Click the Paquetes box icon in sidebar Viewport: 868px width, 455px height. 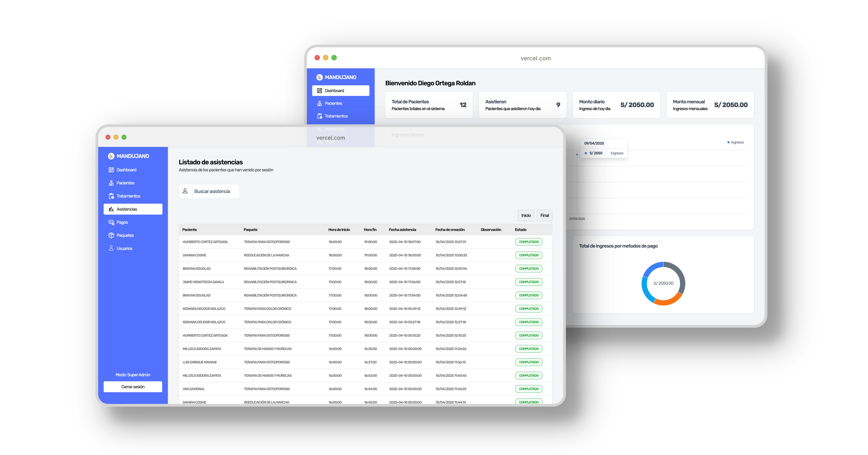point(111,235)
